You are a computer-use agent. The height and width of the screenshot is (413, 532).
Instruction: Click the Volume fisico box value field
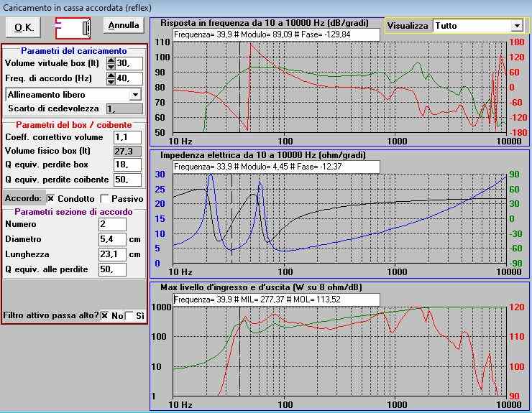pos(127,152)
